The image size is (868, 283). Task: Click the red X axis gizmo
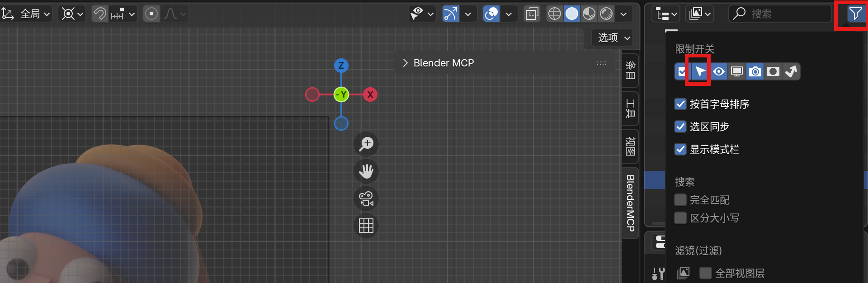(x=370, y=94)
